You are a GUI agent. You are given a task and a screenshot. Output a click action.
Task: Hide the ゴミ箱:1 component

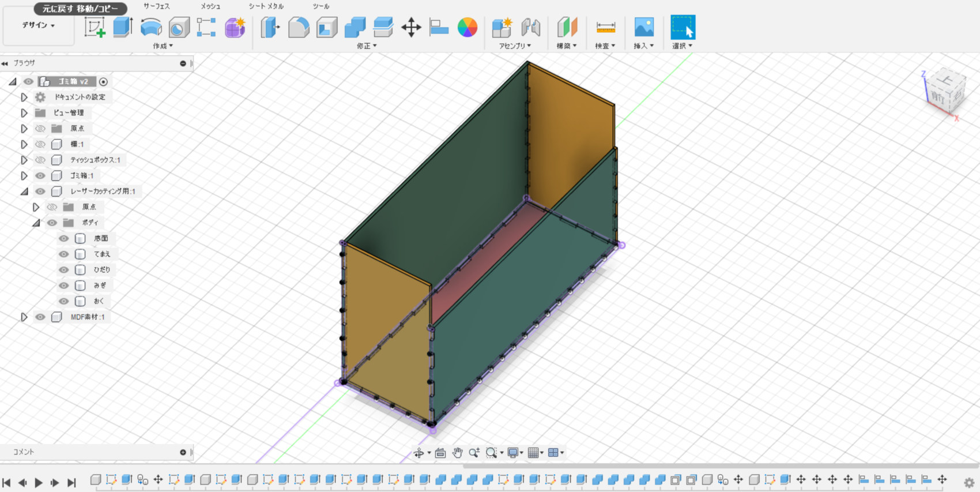coord(40,175)
